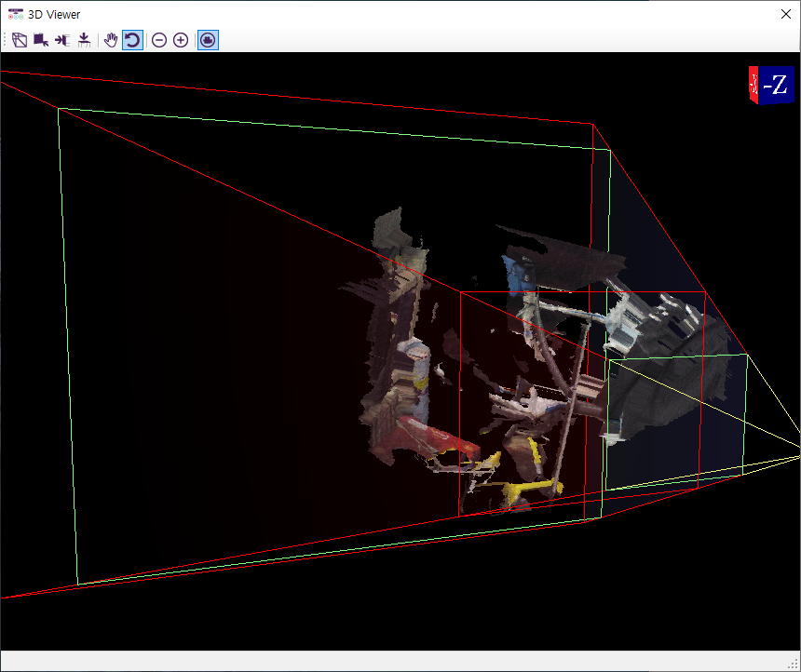Click the toolbar drag handle grip
Image resolution: width=801 pixels, height=672 pixels.
[5, 40]
